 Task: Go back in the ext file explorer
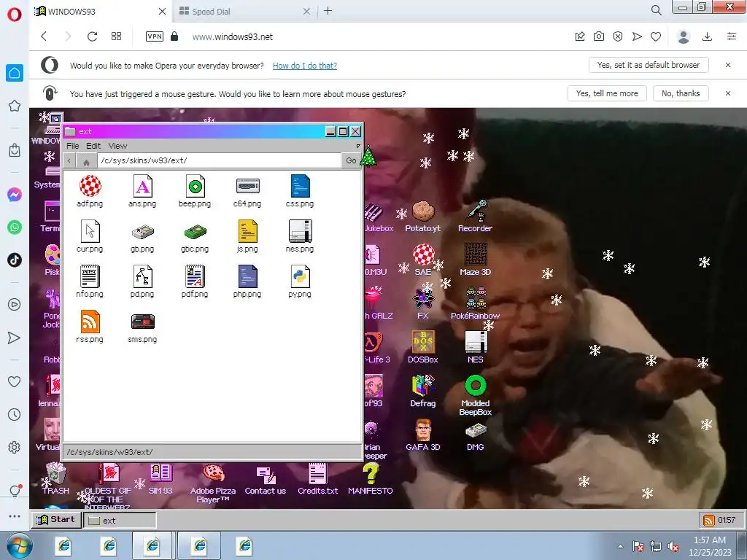69,160
